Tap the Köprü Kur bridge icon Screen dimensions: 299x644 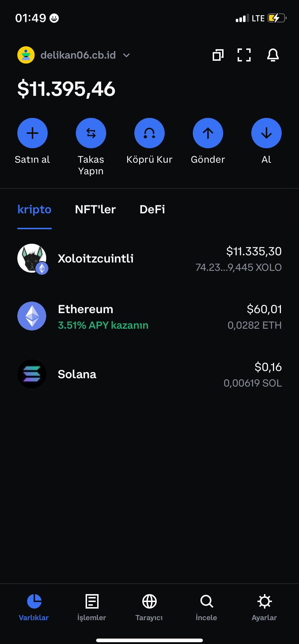point(149,133)
